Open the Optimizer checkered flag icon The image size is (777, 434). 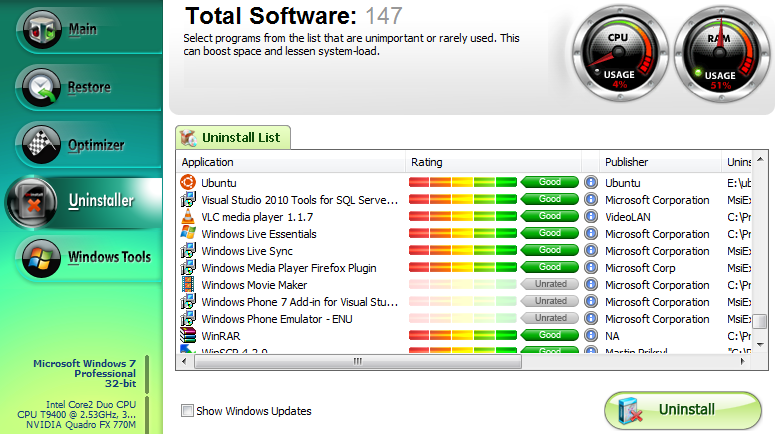[x=42, y=145]
